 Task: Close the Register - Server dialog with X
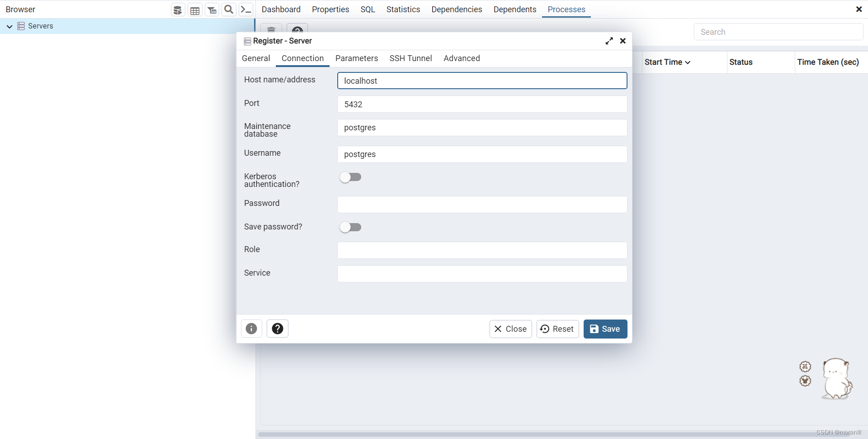[623, 41]
